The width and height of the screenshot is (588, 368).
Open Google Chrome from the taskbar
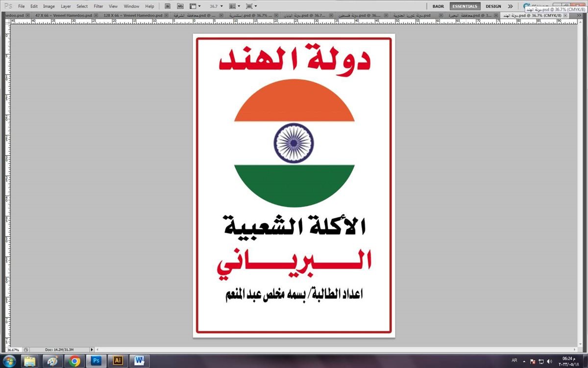point(74,361)
